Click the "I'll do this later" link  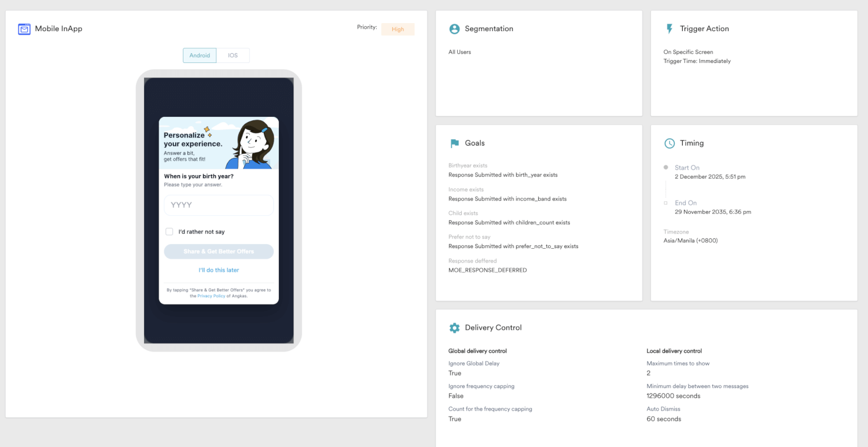pos(218,269)
